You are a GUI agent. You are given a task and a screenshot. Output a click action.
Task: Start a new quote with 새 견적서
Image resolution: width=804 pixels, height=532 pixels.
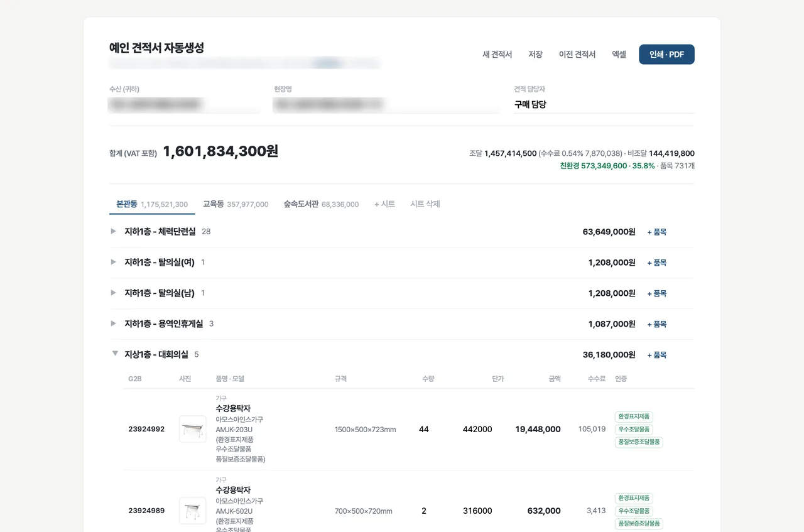click(497, 55)
